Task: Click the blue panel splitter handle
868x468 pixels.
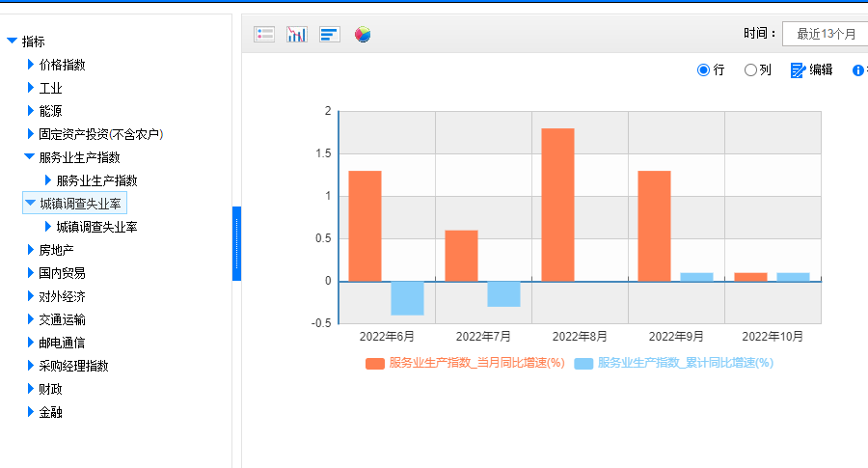Action: pos(236,244)
